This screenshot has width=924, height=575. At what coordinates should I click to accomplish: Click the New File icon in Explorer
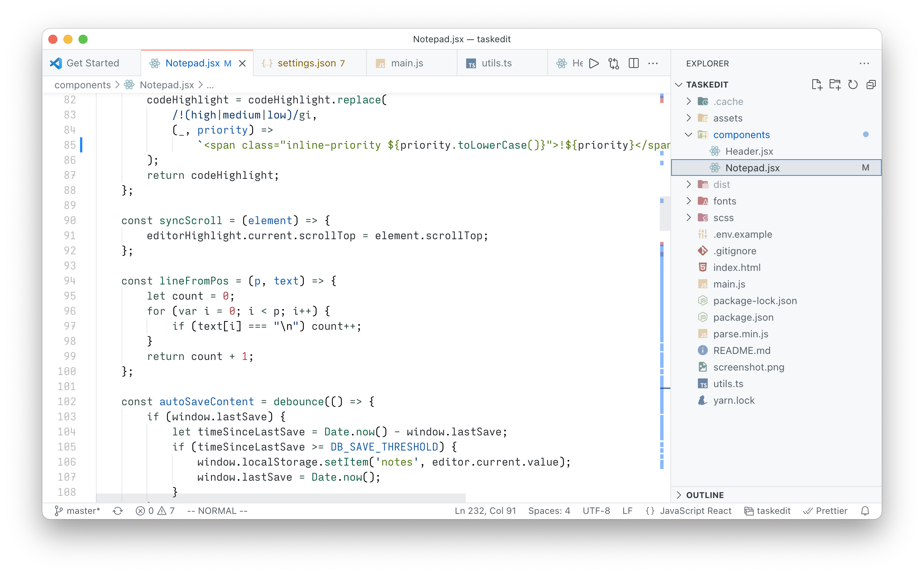[816, 85]
